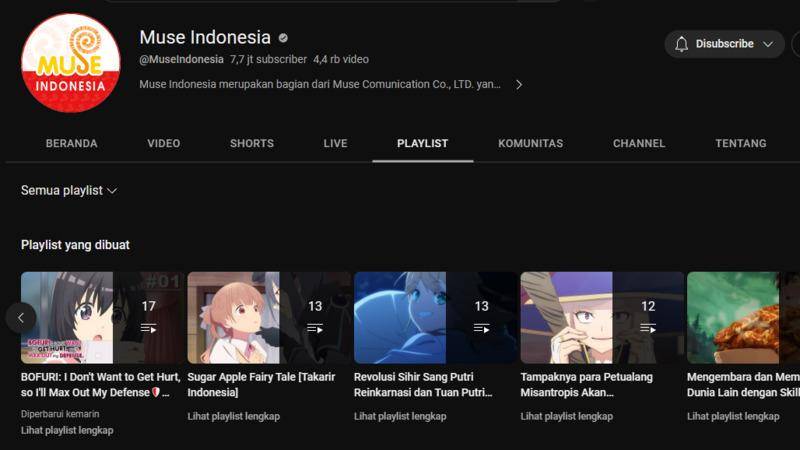Image resolution: width=800 pixels, height=450 pixels.
Task: Click the Muse Indonesia channel avatar
Action: [70, 63]
